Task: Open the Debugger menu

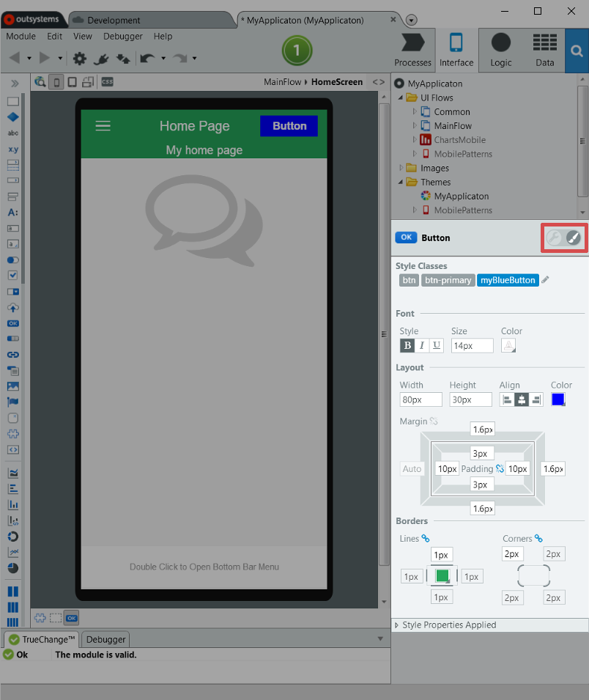Action: pyautogui.click(x=122, y=36)
